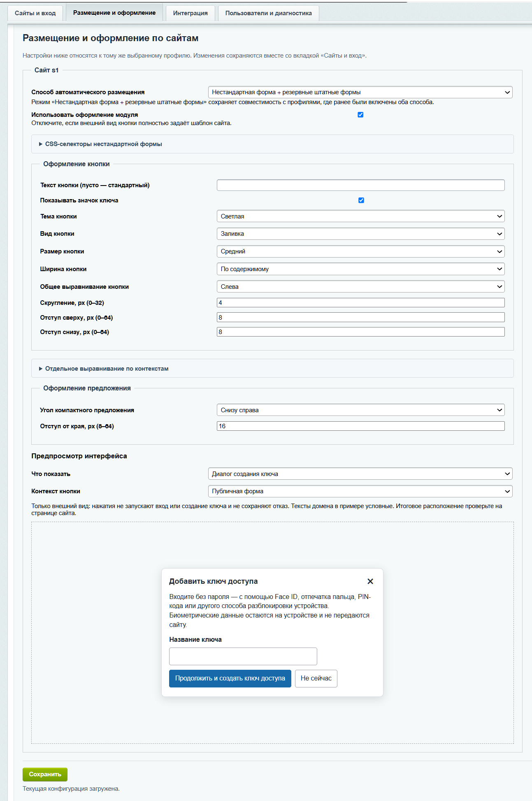532x801 pixels.
Task: Open "Способ автоматического размещения" dropdown
Action: (360, 92)
